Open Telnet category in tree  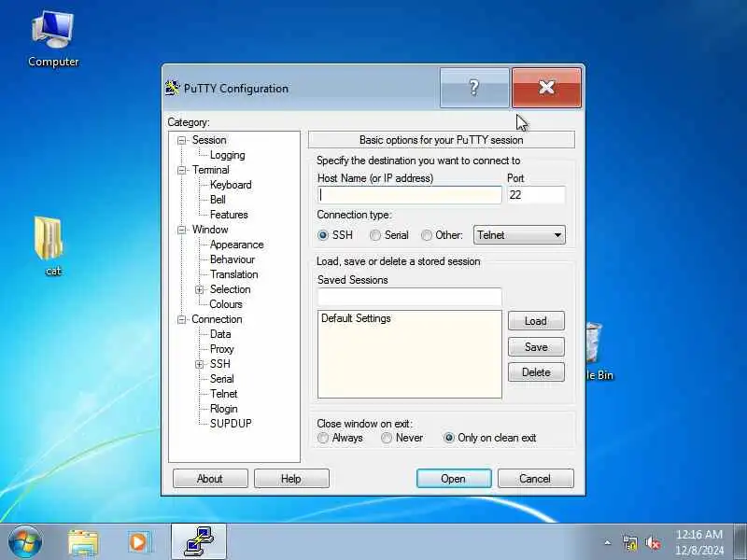(223, 394)
